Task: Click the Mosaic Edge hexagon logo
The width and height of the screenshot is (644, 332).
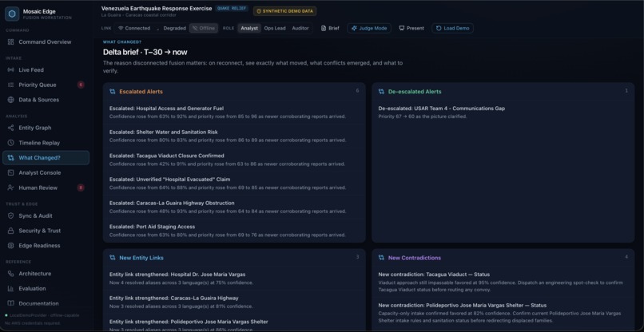Action: (x=12, y=14)
